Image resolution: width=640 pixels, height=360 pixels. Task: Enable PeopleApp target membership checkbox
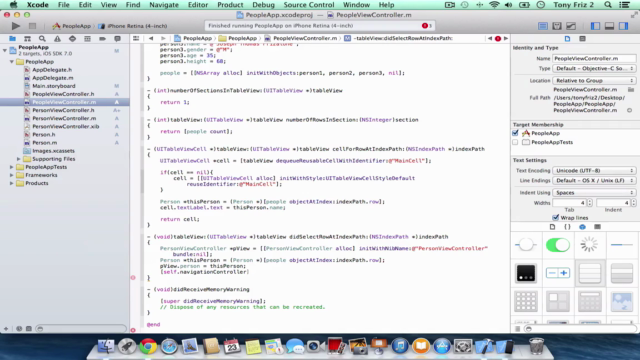(x=516, y=133)
